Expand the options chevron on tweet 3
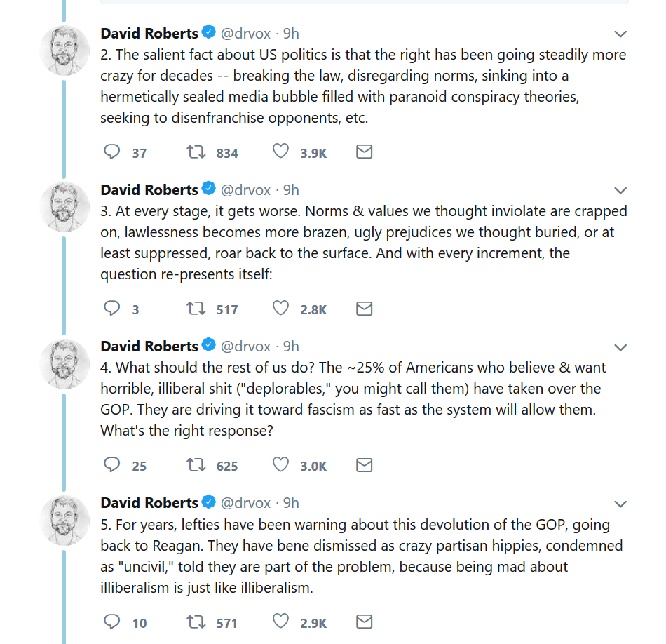 pyautogui.click(x=620, y=190)
